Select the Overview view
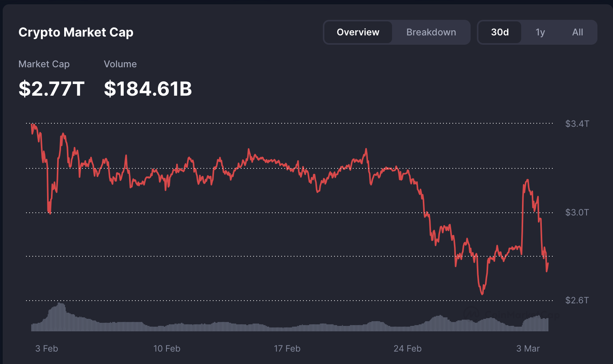 coord(358,32)
